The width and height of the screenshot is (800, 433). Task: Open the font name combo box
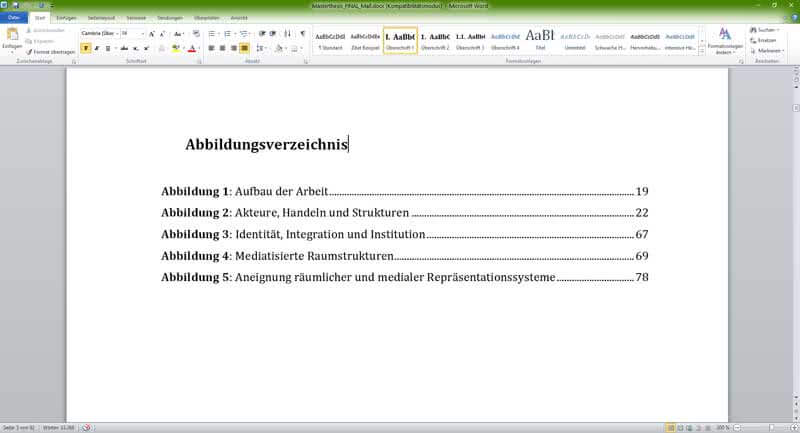click(99, 34)
